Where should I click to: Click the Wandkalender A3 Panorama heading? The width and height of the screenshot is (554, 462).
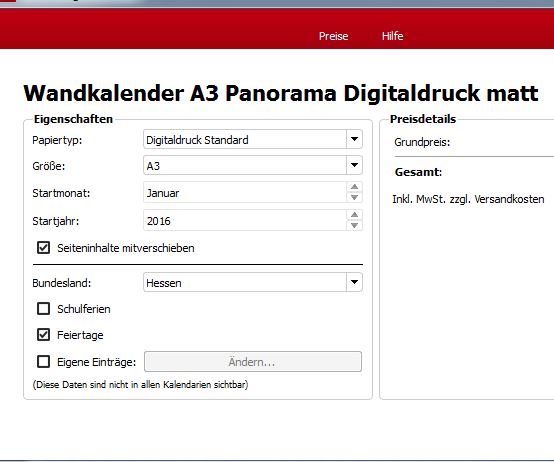pos(281,93)
